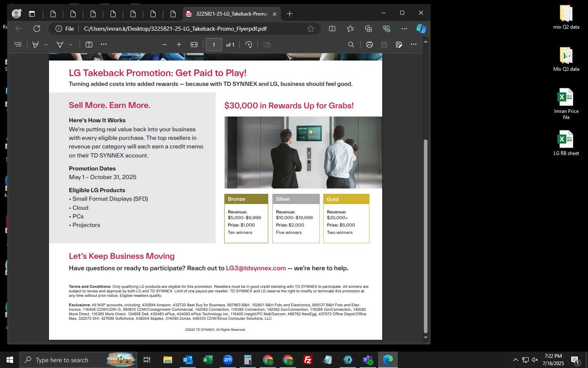This screenshot has height=368, width=588.
Task: Open the PDF table of contents panel
Action: tap(18, 45)
